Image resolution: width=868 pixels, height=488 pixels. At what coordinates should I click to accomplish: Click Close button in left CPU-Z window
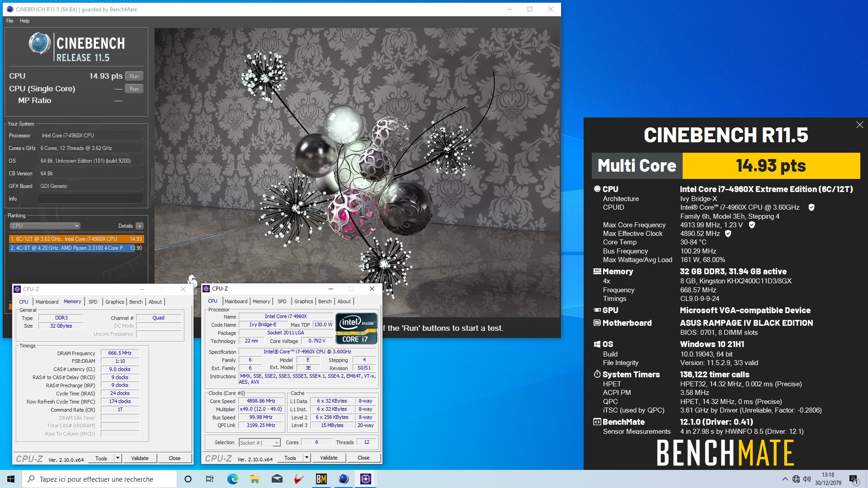pos(175,458)
